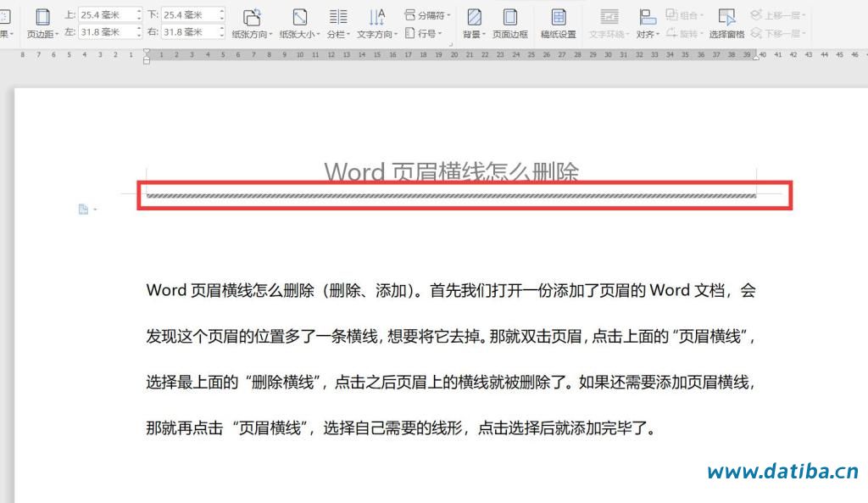Click header title 'Word 页眉横线怎么删除'
The height and width of the screenshot is (503, 868).
click(x=451, y=171)
